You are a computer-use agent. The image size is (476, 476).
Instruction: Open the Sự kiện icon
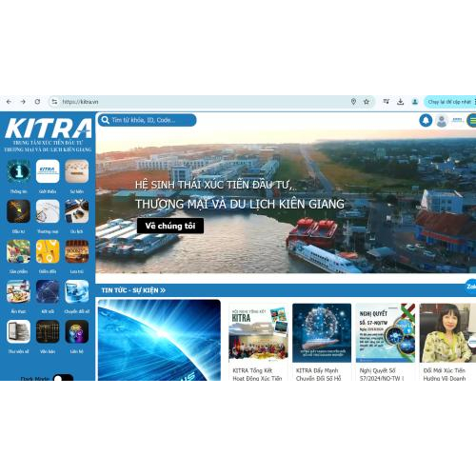coord(77,171)
